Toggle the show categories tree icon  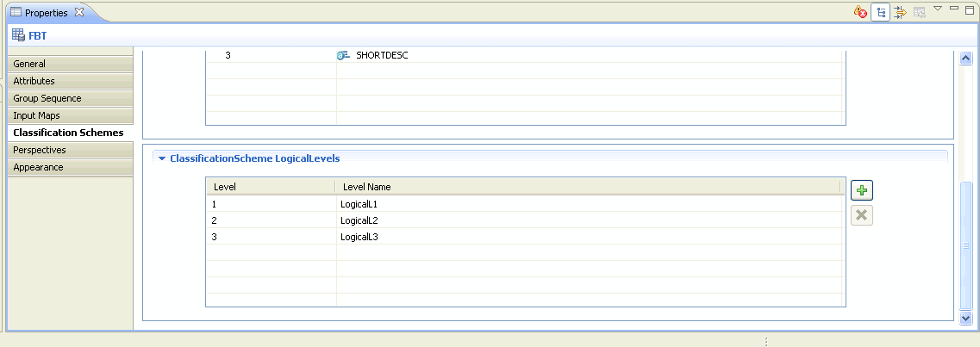click(x=881, y=12)
